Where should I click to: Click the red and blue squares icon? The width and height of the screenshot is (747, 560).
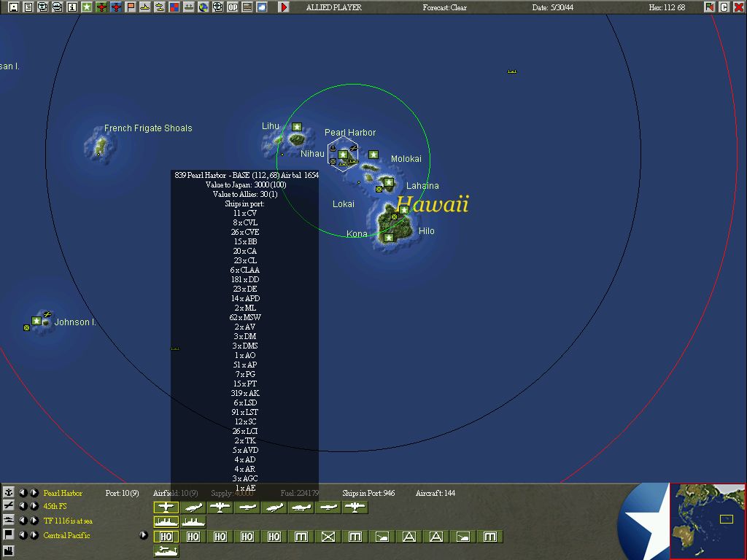click(x=174, y=7)
